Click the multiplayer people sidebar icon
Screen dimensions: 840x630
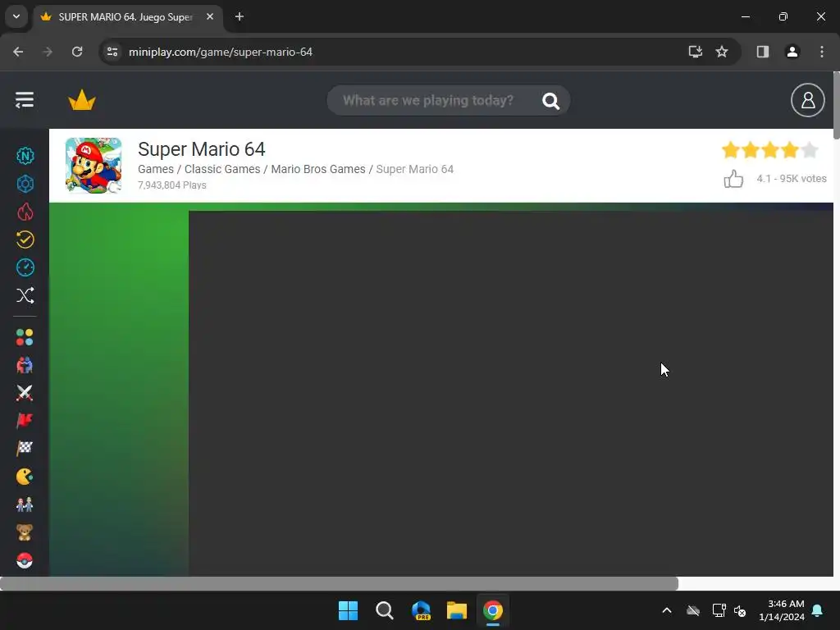[25, 365]
